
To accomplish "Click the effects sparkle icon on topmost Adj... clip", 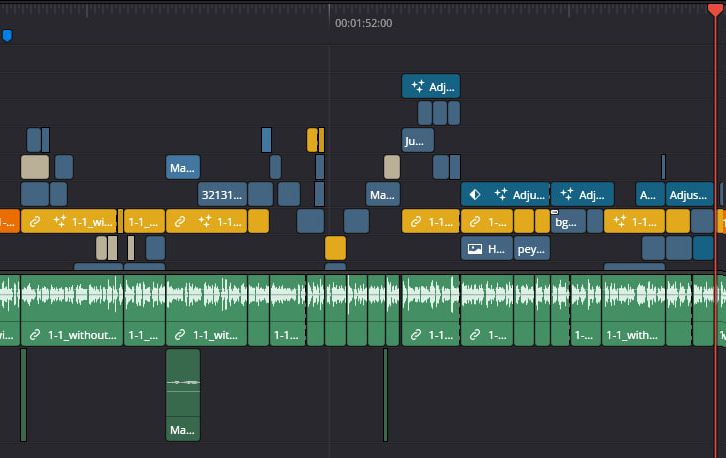I will (418, 86).
